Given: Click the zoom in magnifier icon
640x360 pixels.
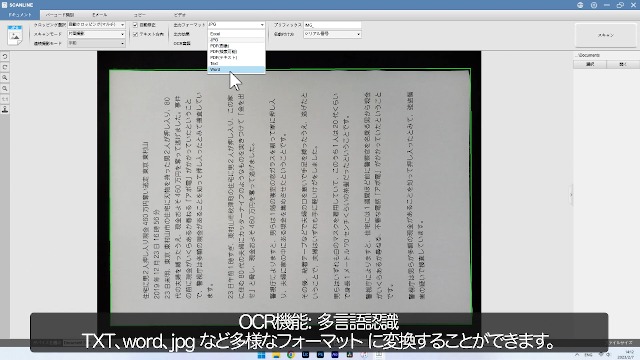Looking at the screenshot, I should point(5,78).
